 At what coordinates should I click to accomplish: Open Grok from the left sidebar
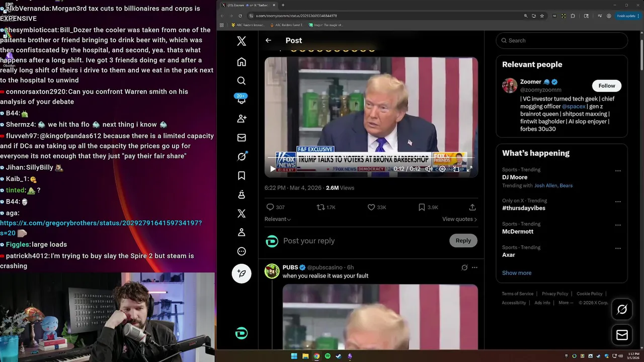point(242,156)
